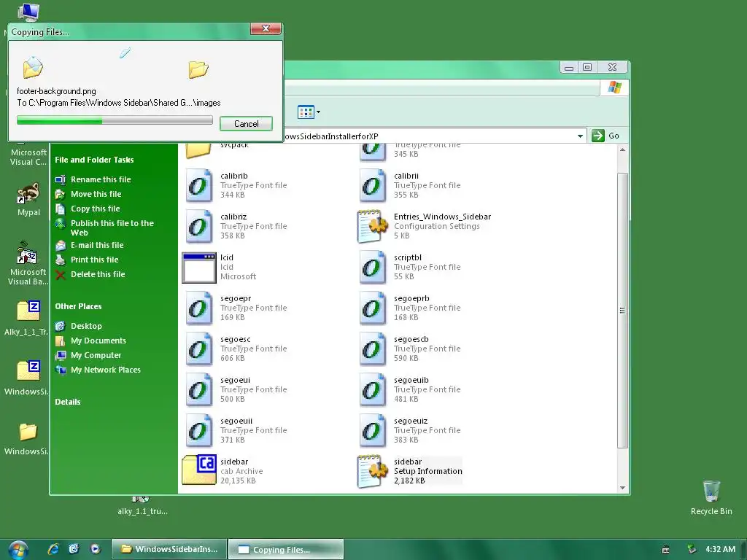
Task: Expand the Details section header
Action: pos(68,402)
